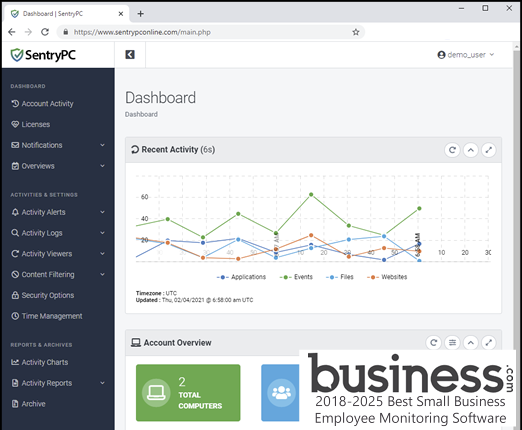
Task: Click the URL address bar
Action: (x=211, y=32)
